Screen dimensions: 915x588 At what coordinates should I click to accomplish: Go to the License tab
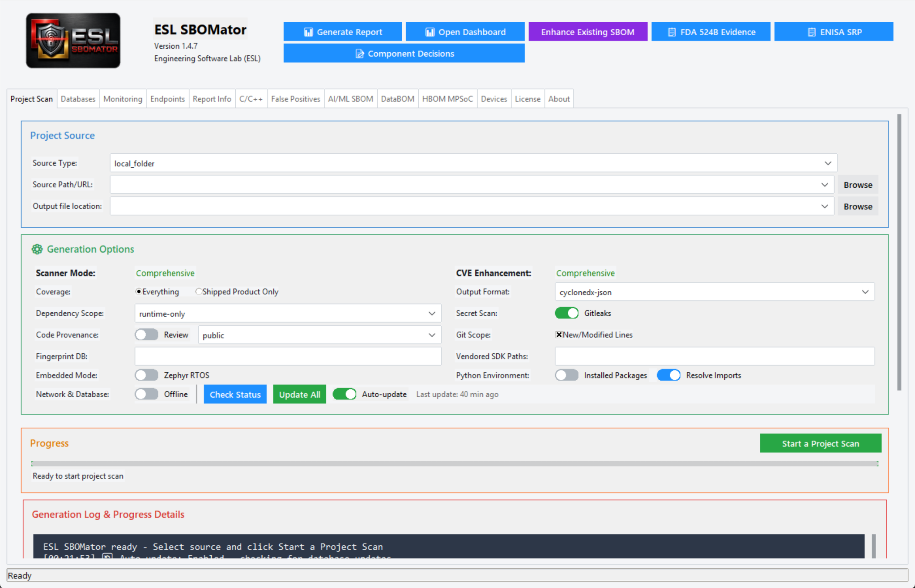[x=528, y=99]
